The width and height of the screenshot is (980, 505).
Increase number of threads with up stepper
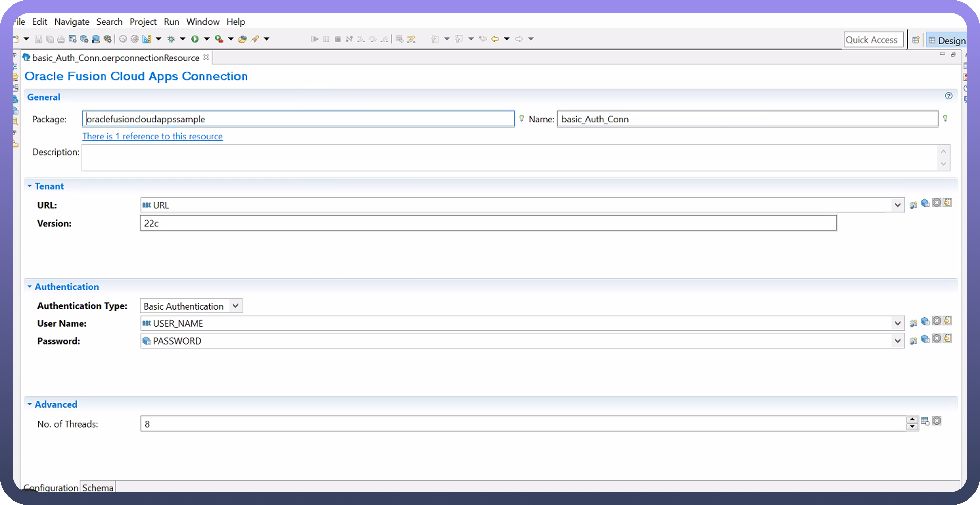(x=912, y=420)
